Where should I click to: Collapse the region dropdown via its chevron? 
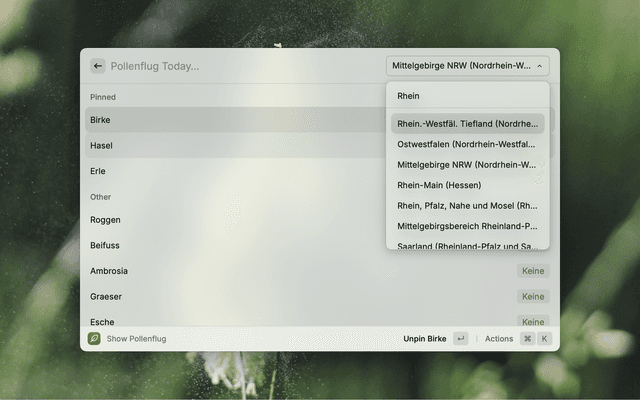540,66
